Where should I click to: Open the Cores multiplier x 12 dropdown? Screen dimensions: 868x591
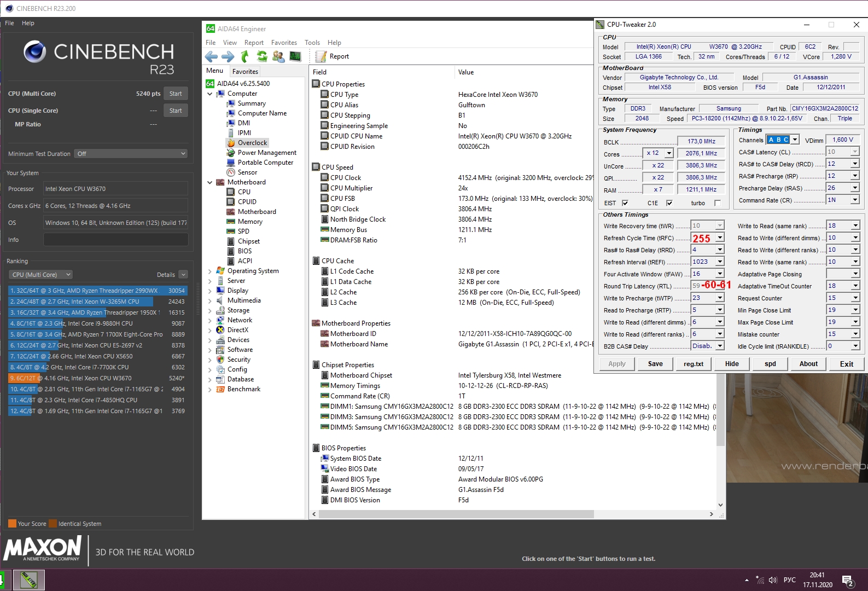coord(669,153)
